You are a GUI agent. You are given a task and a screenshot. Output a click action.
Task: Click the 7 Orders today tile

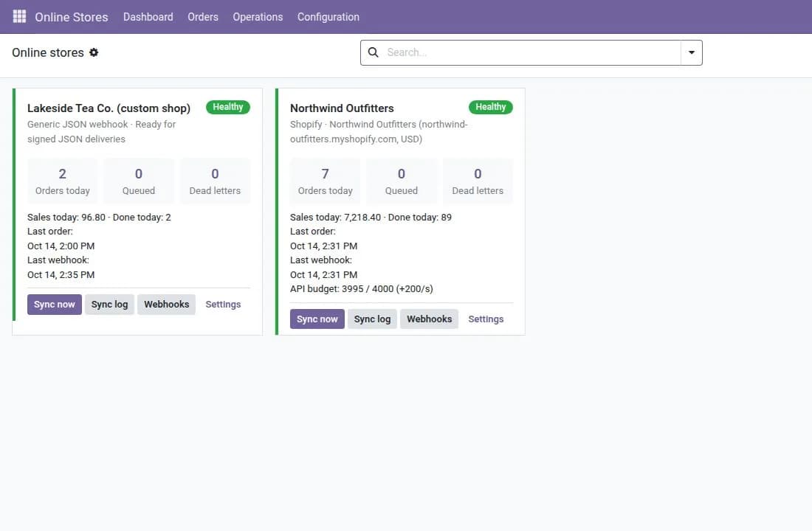click(326, 181)
